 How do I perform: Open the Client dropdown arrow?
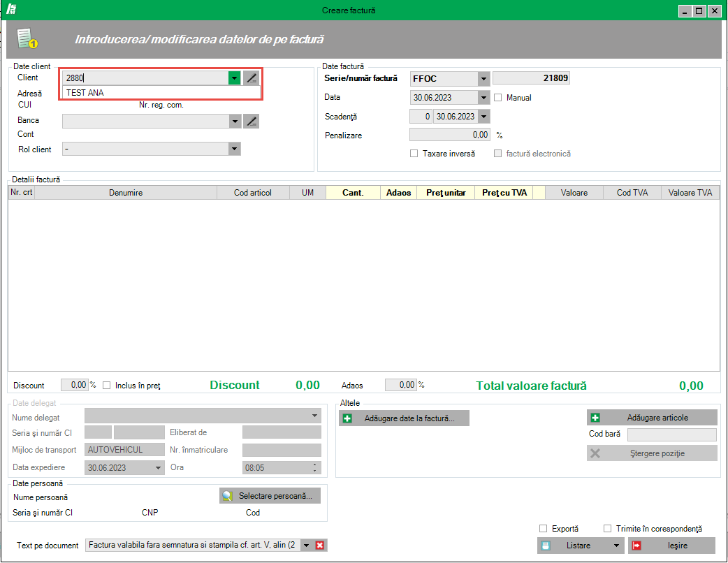tap(235, 78)
